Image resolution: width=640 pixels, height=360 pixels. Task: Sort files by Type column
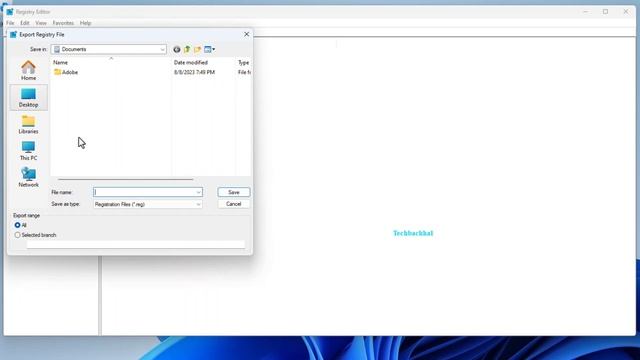click(x=244, y=62)
